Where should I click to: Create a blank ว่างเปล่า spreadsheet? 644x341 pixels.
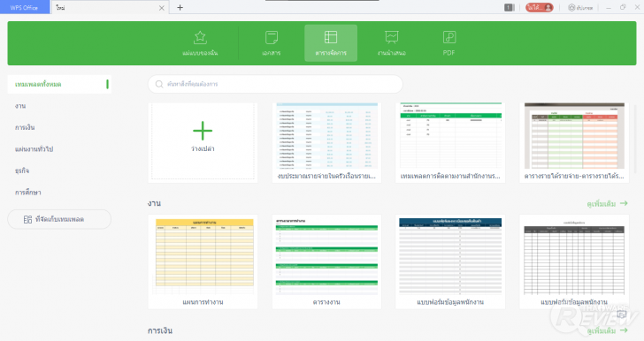(203, 142)
